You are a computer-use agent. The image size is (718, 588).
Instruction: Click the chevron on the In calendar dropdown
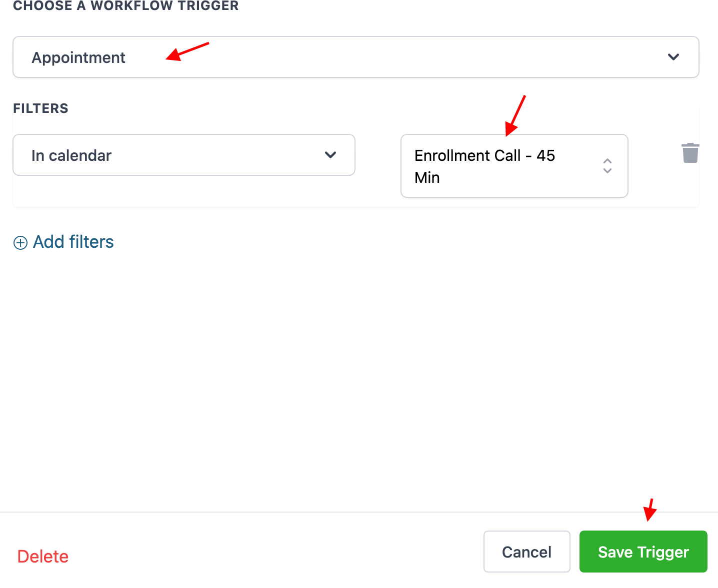point(330,155)
